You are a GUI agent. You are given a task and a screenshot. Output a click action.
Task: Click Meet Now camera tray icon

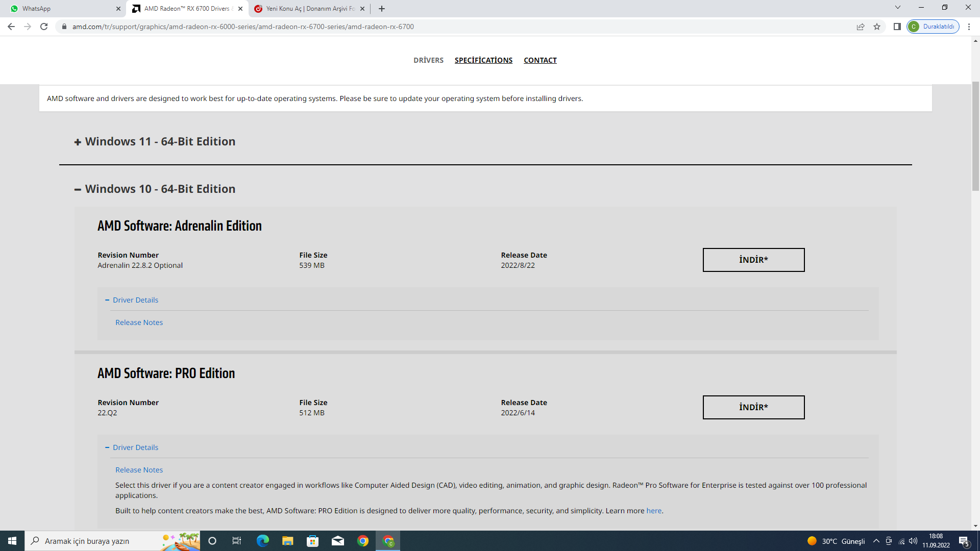click(x=889, y=541)
